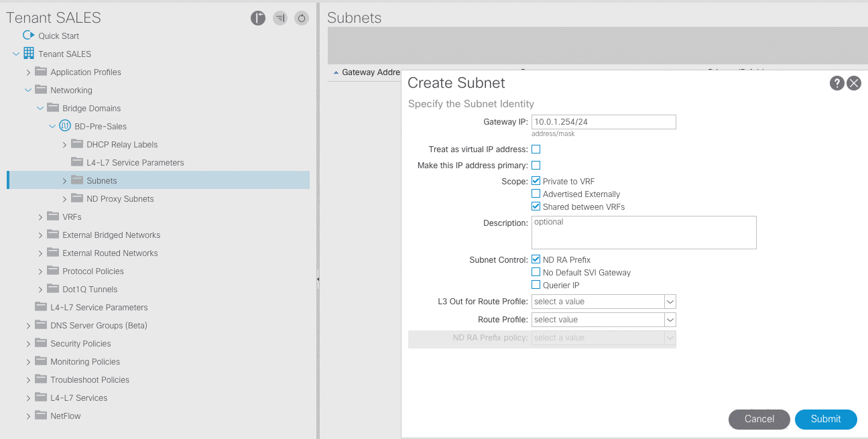Click the middle filter icon in Tenant header

[x=280, y=19]
